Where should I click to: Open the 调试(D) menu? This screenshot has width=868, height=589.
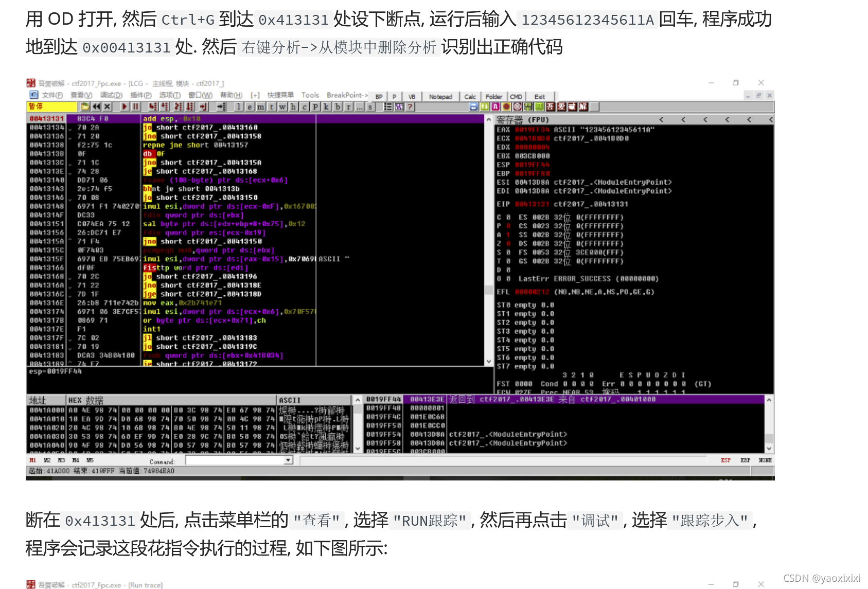(111, 95)
